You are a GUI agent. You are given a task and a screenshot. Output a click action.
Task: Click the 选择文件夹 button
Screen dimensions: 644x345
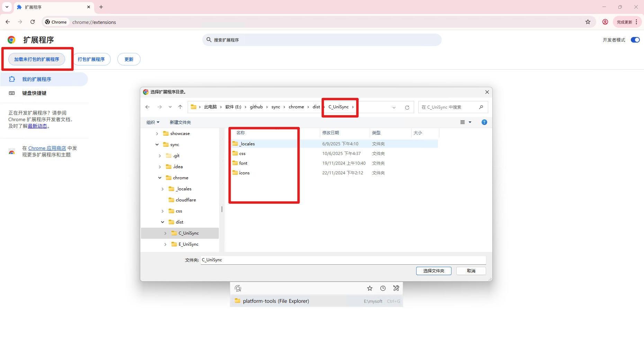(x=433, y=271)
